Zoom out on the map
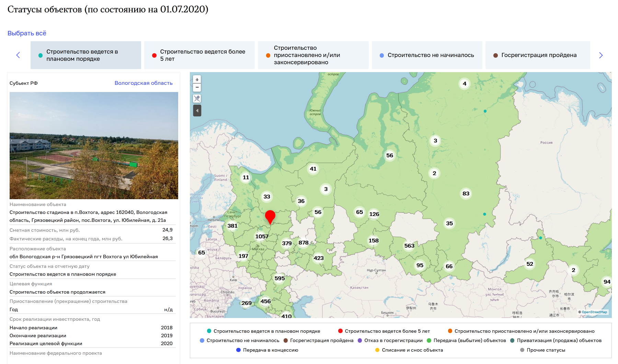Screen dimensions: 618x364 point(197,88)
